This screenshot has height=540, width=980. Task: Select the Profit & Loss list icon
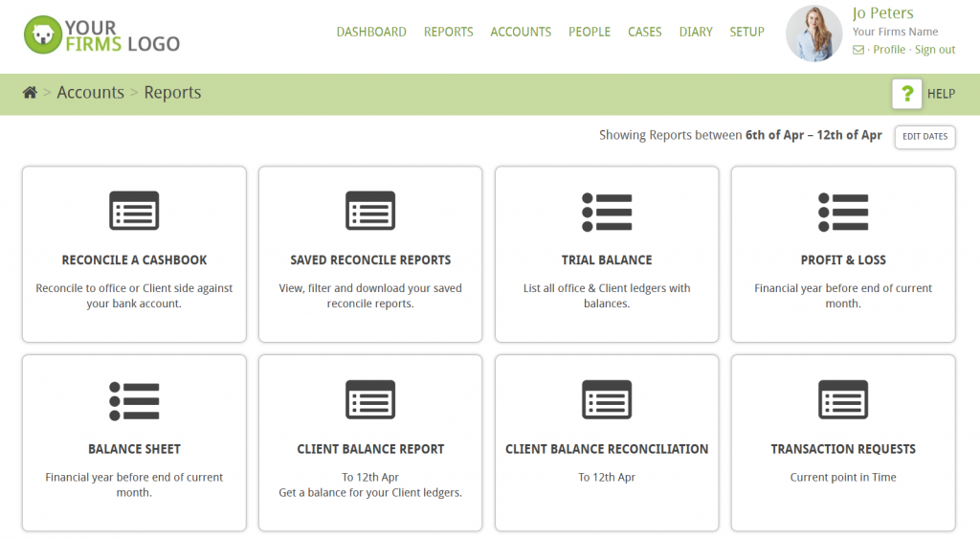(x=843, y=212)
